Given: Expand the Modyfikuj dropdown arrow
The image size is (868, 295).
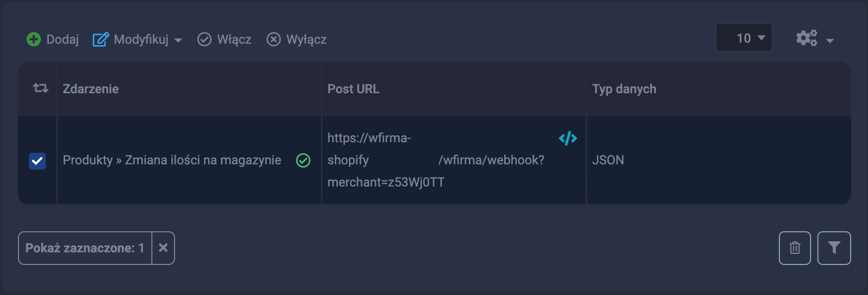Looking at the screenshot, I should click(178, 41).
